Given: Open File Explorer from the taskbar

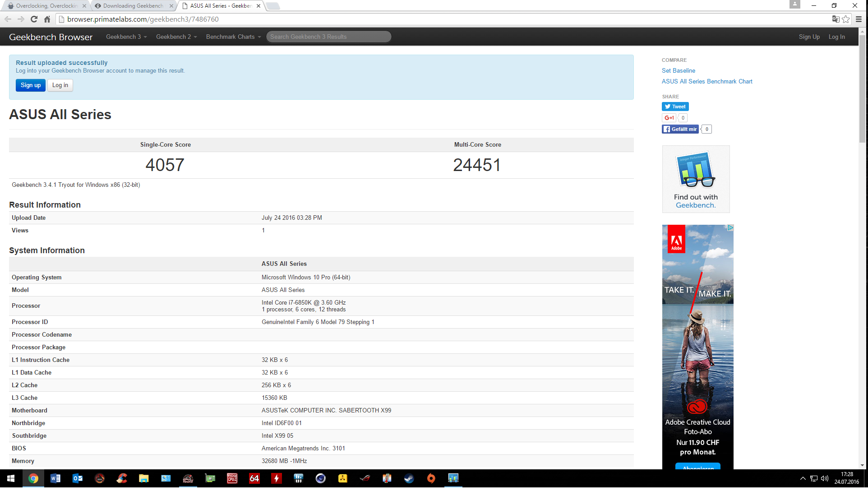Looking at the screenshot, I should pyautogui.click(x=143, y=478).
